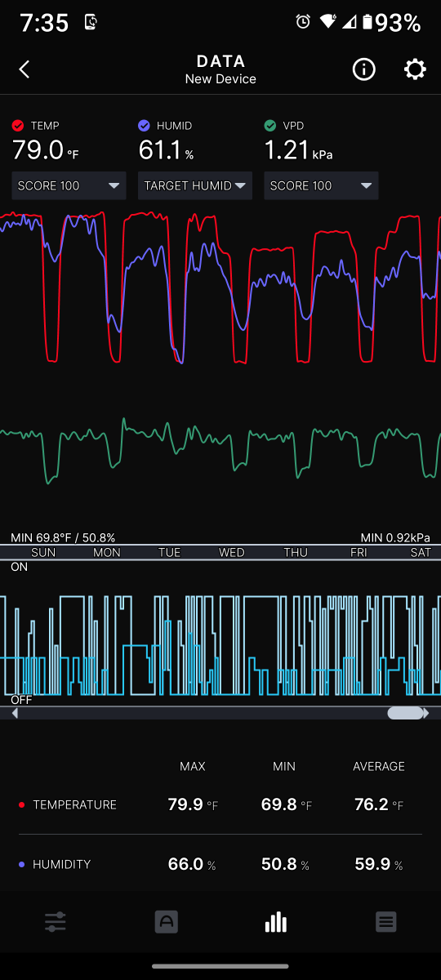Screen dimensions: 441x980
Task: Tap the TEMPERATURE row label
Action: click(74, 804)
